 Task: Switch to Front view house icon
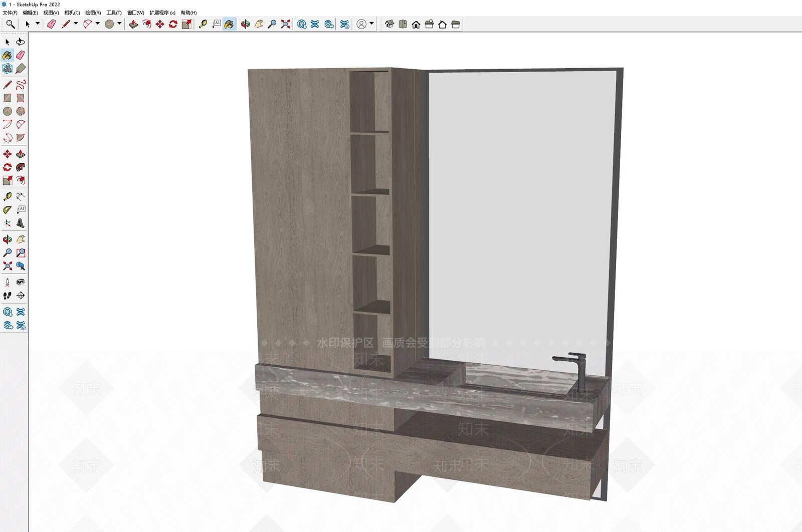click(416, 24)
